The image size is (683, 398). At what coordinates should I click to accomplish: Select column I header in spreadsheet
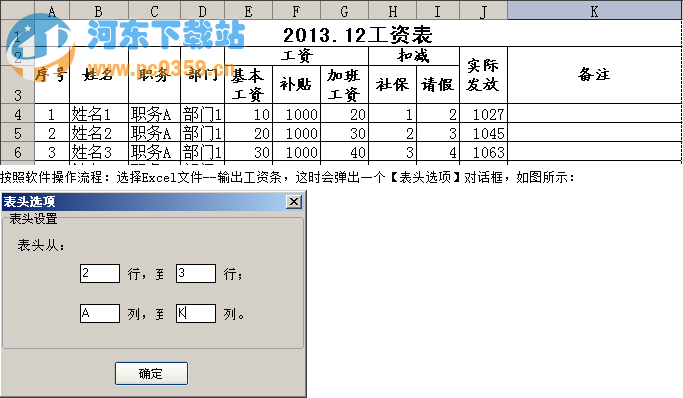point(438,11)
